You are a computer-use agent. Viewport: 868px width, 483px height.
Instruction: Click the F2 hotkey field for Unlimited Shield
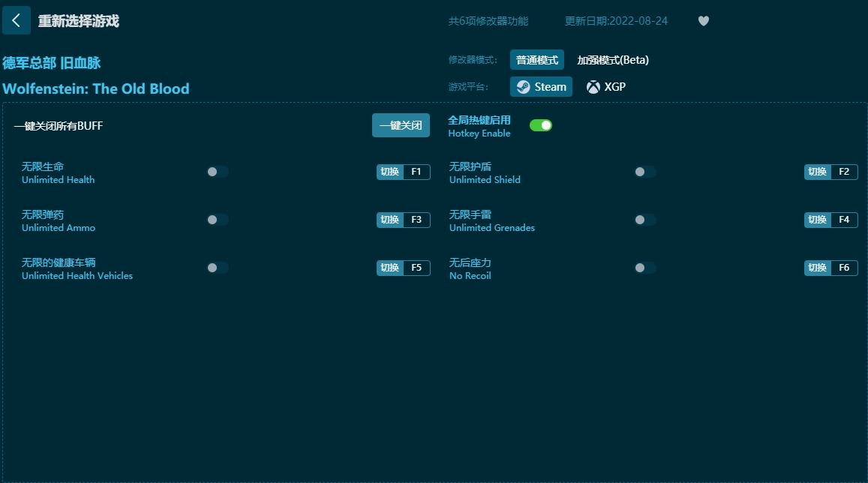coord(843,172)
